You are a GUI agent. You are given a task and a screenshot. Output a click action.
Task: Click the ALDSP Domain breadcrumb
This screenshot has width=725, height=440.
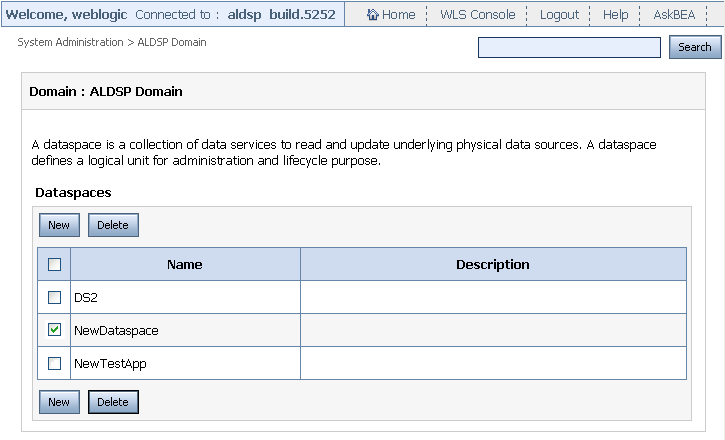coord(172,42)
